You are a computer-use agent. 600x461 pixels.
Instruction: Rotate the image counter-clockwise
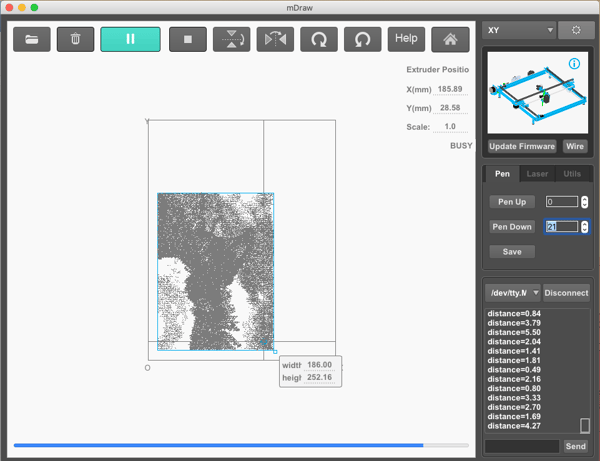click(362, 39)
